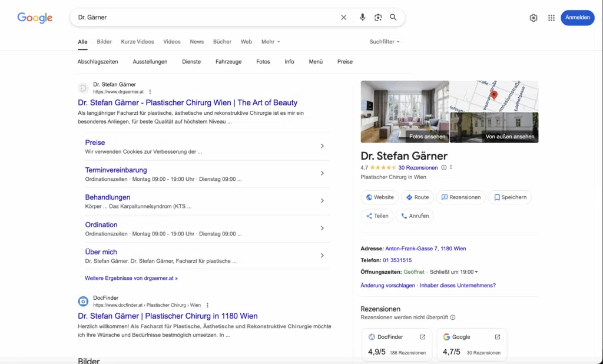This screenshot has width=603, height=364.
Task: Select the Dienste filter chip
Action: coord(191,62)
